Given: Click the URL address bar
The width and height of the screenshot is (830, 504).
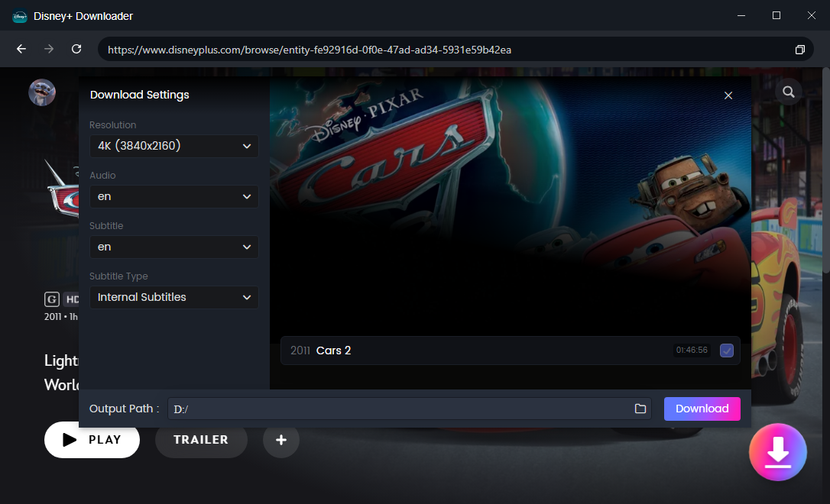Looking at the screenshot, I should tap(456, 50).
